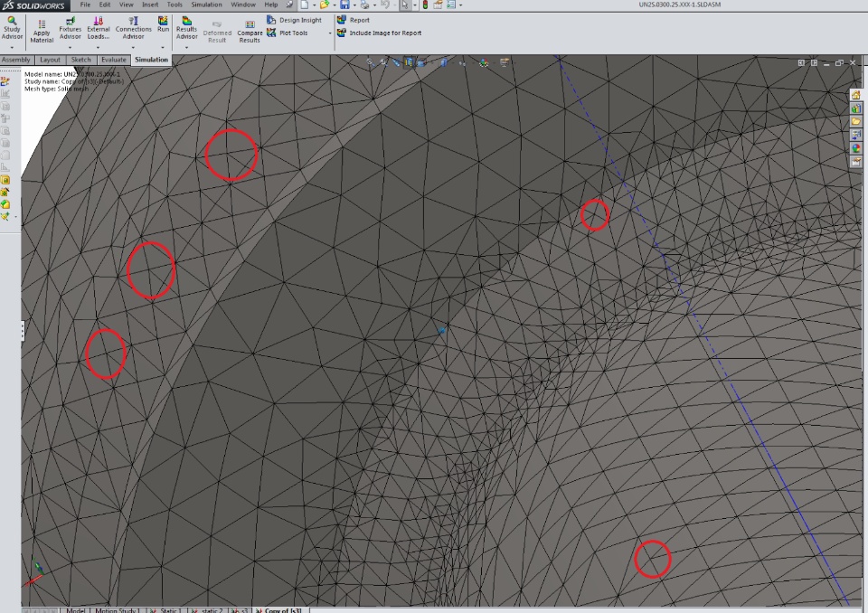868x613 pixels.
Task: Switch to the Layout tab
Action: click(50, 60)
